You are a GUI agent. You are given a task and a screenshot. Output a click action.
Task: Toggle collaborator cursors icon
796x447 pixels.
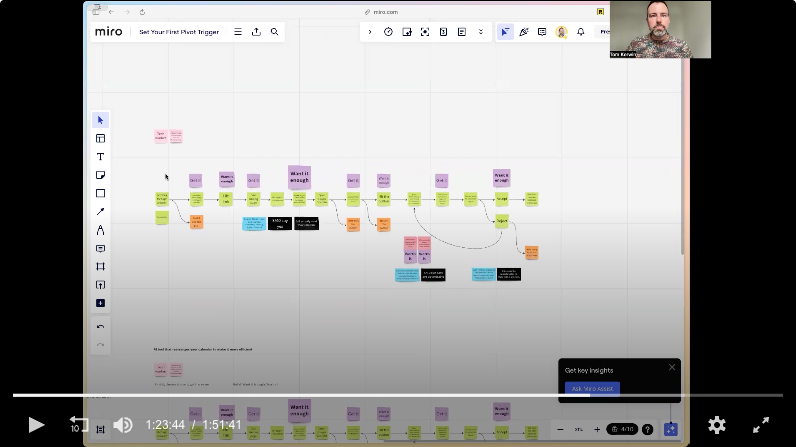click(x=505, y=32)
